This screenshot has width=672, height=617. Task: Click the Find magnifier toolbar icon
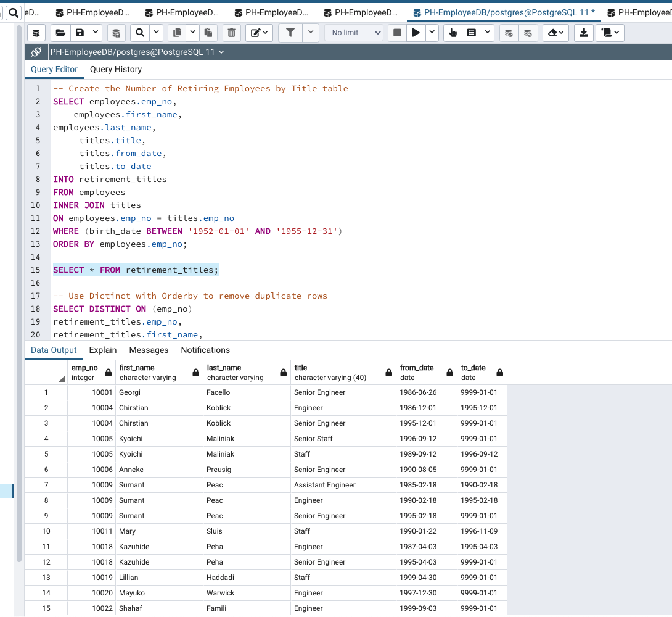click(140, 33)
